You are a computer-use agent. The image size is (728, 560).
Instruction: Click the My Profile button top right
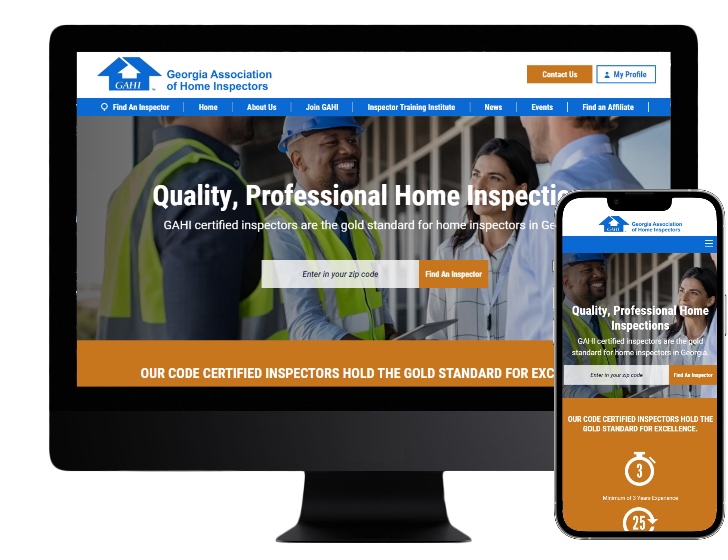click(625, 74)
